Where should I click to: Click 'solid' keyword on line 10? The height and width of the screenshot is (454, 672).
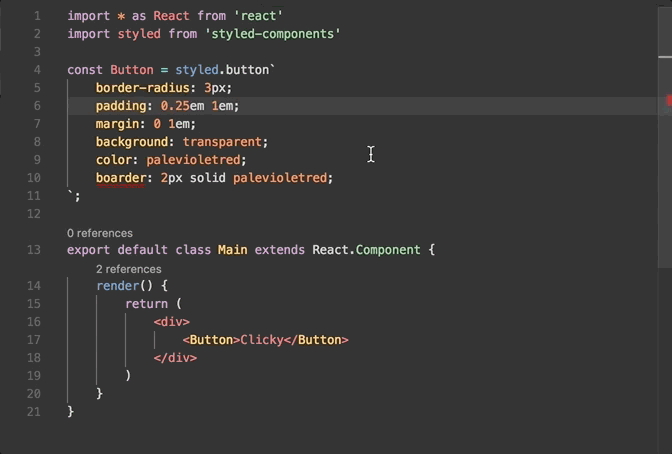(x=208, y=178)
